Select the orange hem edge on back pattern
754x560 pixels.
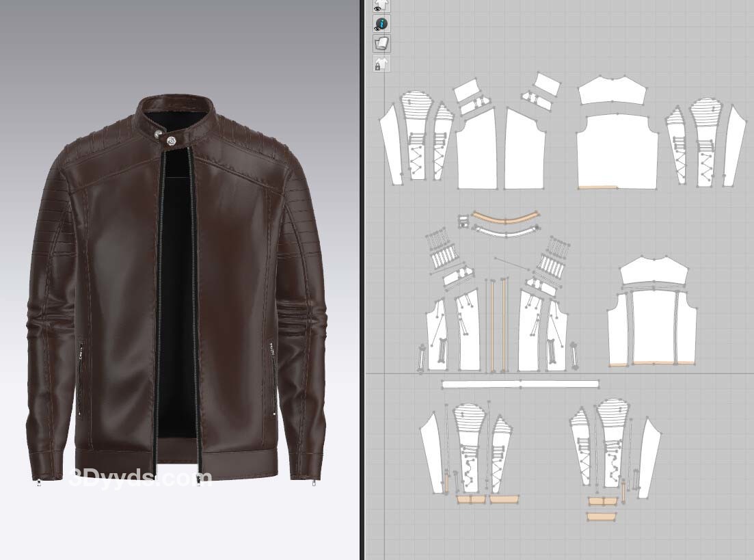tap(597, 186)
